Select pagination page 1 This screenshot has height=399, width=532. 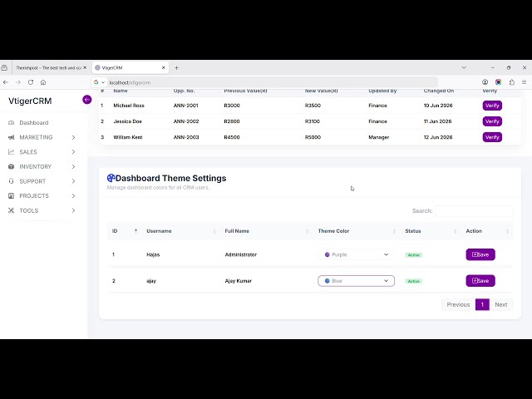coord(482,304)
